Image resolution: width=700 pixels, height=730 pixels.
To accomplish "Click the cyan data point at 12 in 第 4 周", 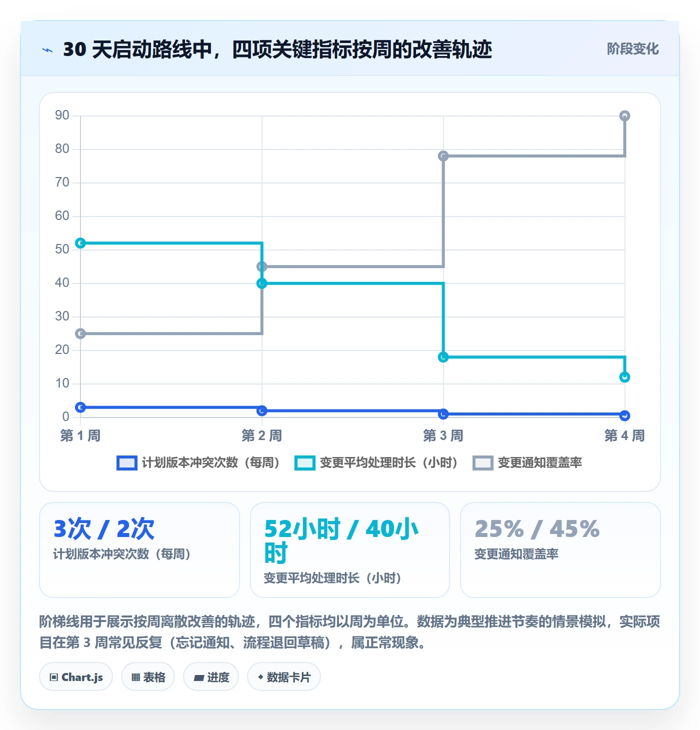I will [624, 377].
